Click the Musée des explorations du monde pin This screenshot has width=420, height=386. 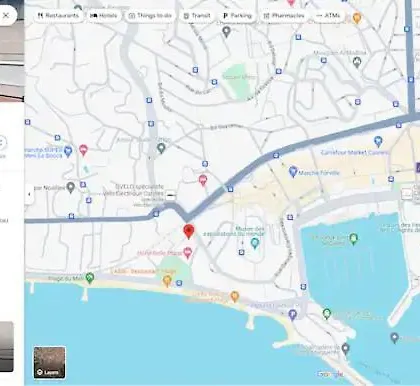(x=255, y=243)
